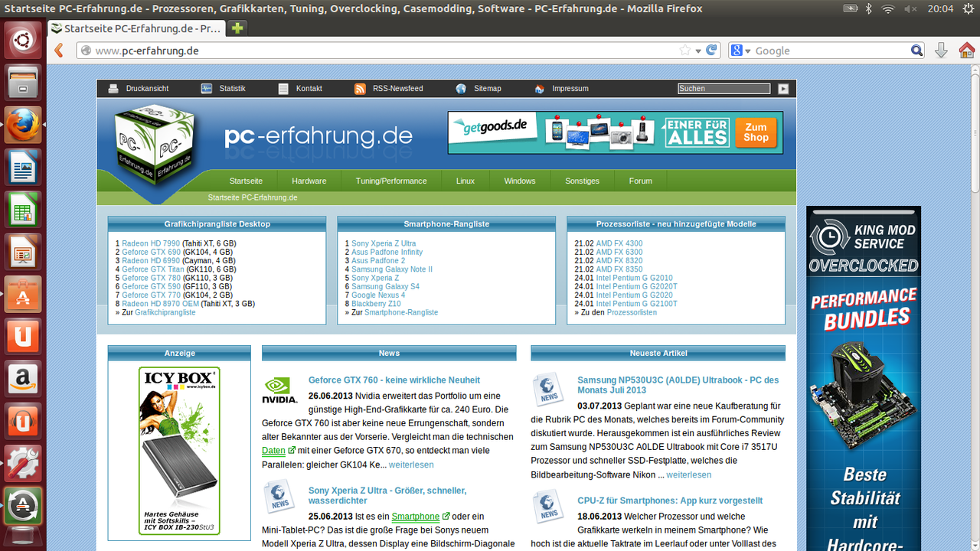Screen dimensions: 980x551
Task: Click into the Suchen site search field
Action: click(x=724, y=89)
